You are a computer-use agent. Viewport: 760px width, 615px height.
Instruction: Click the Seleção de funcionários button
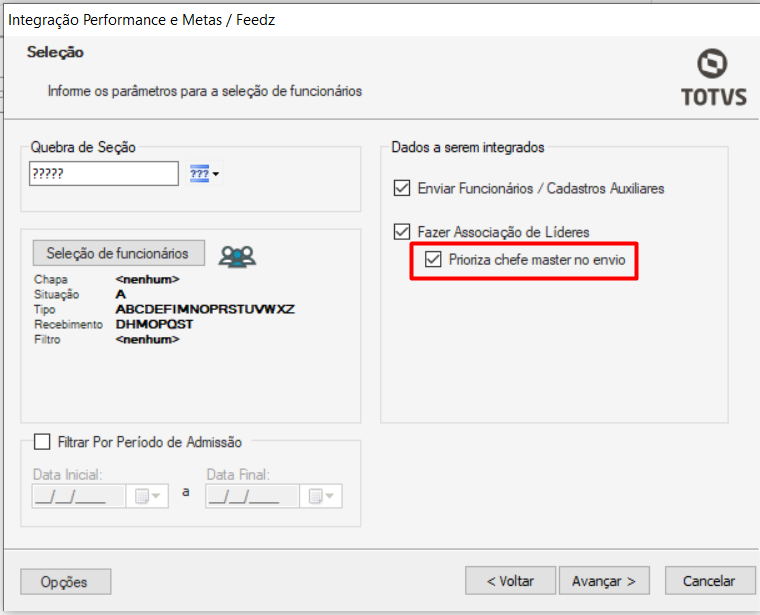119,253
